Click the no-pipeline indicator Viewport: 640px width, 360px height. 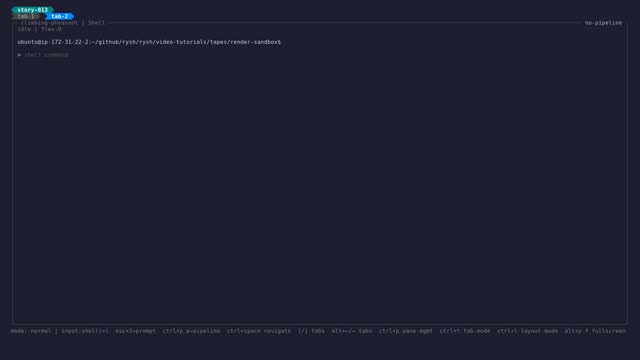tap(603, 23)
